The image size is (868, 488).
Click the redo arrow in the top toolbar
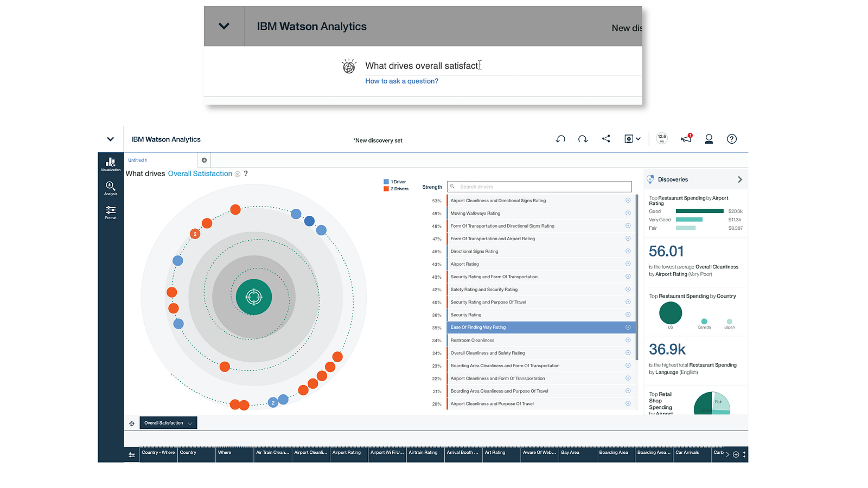click(x=583, y=139)
